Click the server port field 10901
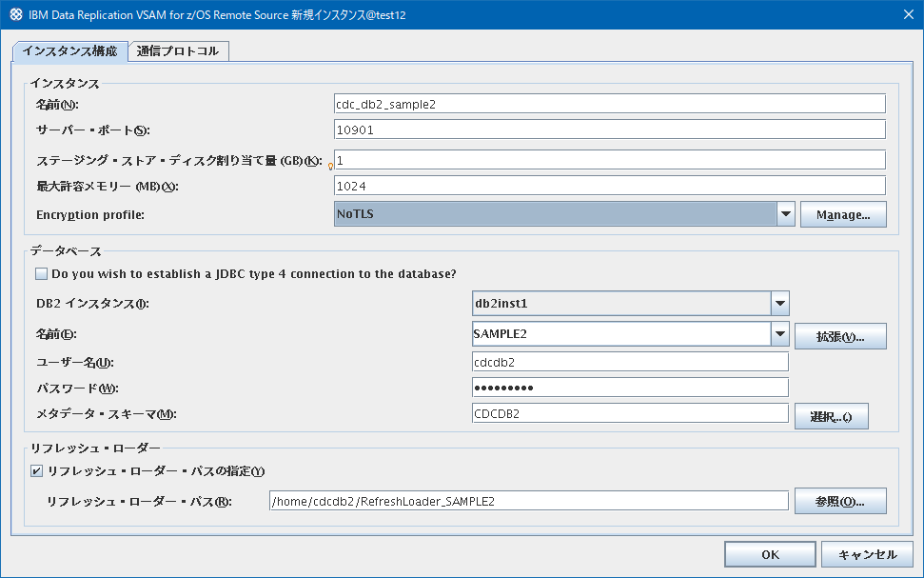The image size is (924, 578). (x=610, y=130)
